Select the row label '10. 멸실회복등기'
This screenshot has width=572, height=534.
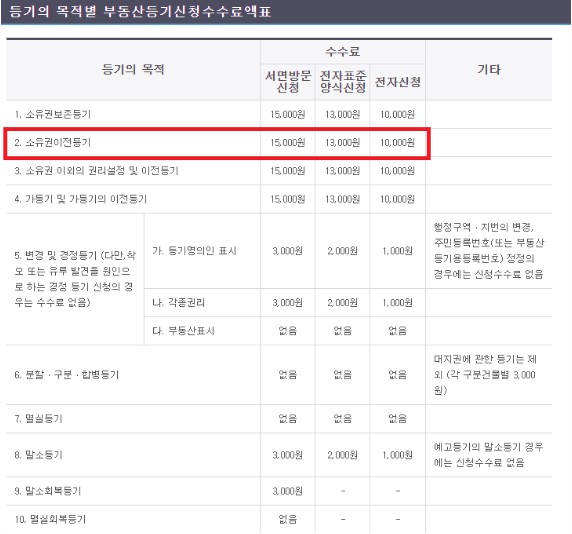tap(50, 519)
